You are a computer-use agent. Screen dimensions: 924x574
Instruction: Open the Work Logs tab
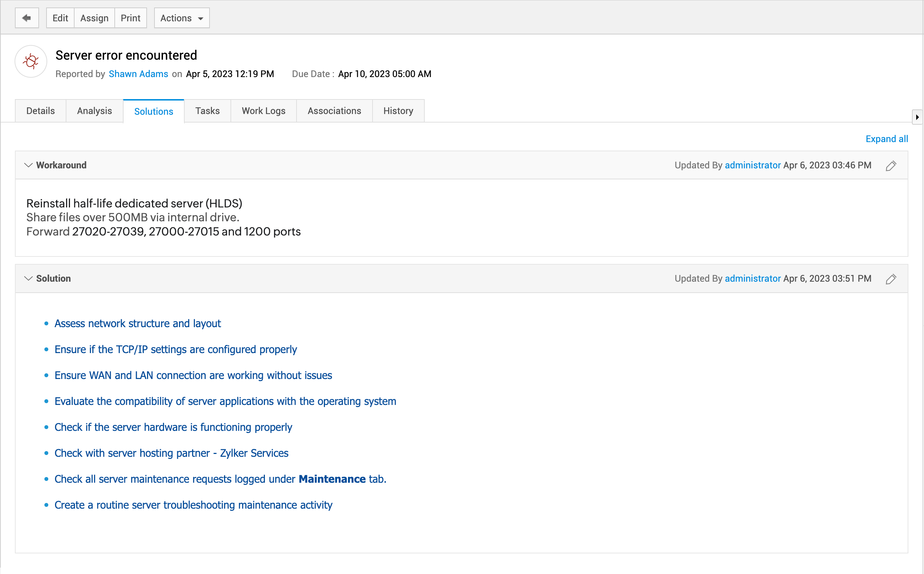click(x=263, y=111)
